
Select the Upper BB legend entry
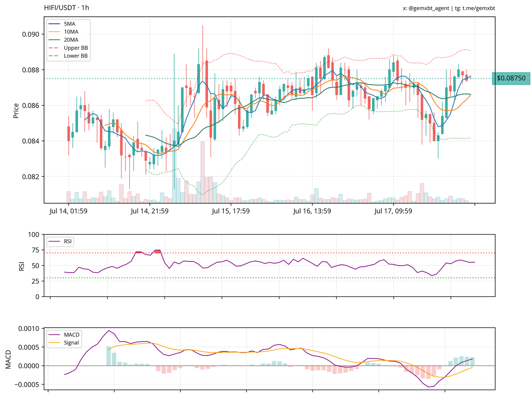pos(69,48)
